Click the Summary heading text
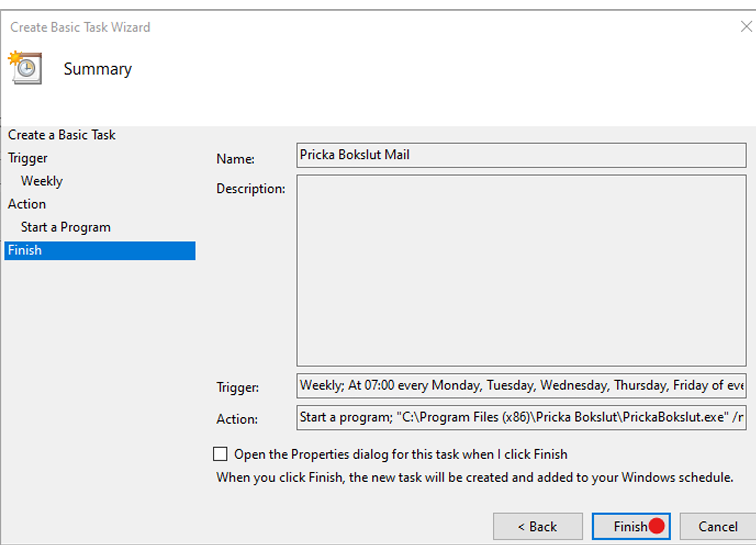756x546 pixels. tap(98, 69)
